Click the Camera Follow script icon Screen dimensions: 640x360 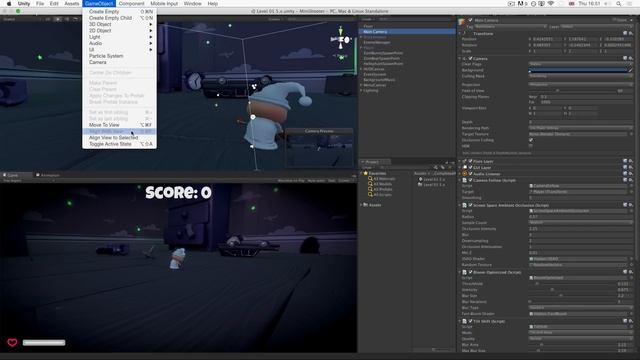click(464, 180)
